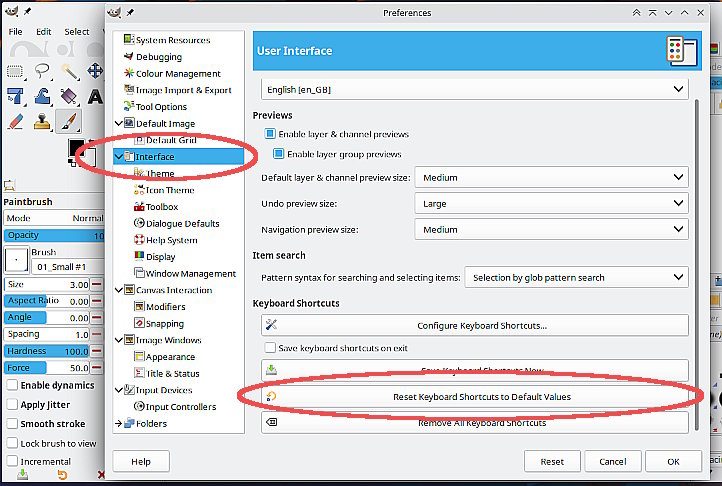Click the brush name field 01_Small #1
722x486 pixels.
pyautogui.click(x=68, y=267)
